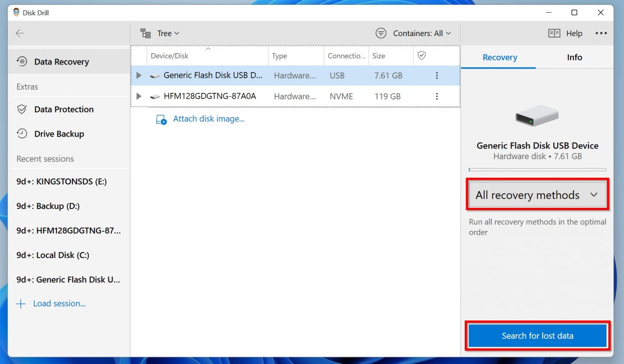The height and width of the screenshot is (364, 624).
Task: Switch to the Info tab
Action: (x=574, y=57)
